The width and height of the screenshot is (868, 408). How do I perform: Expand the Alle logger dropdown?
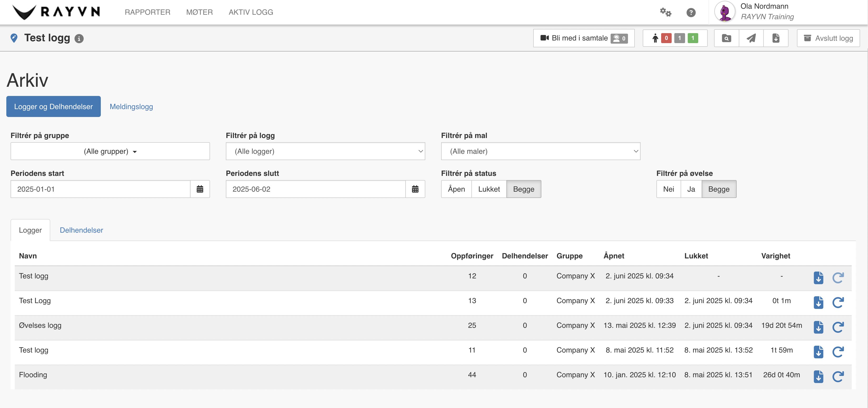click(x=326, y=151)
